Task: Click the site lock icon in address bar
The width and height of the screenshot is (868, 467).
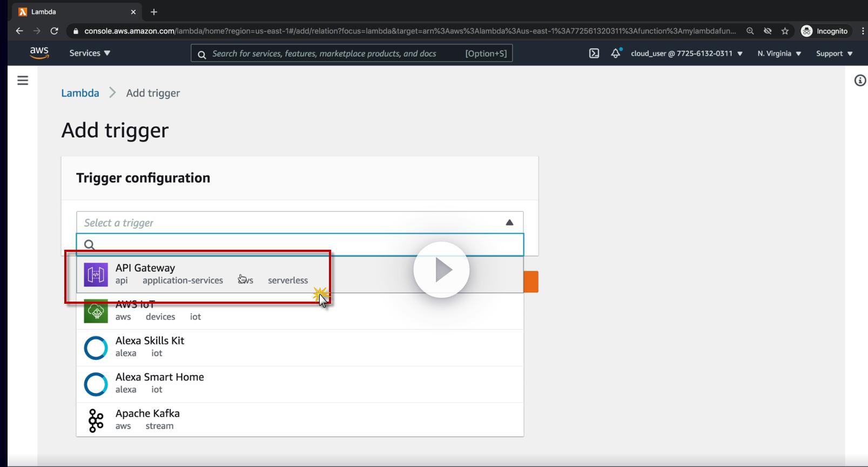Action: point(76,31)
